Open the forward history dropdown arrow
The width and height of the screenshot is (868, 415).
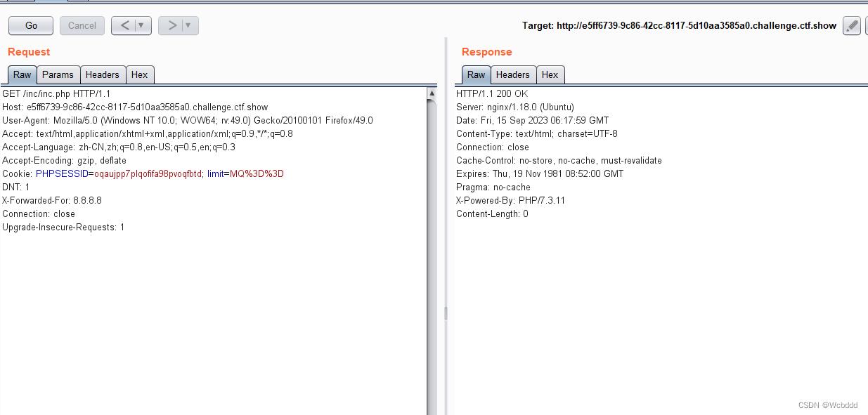coord(188,26)
